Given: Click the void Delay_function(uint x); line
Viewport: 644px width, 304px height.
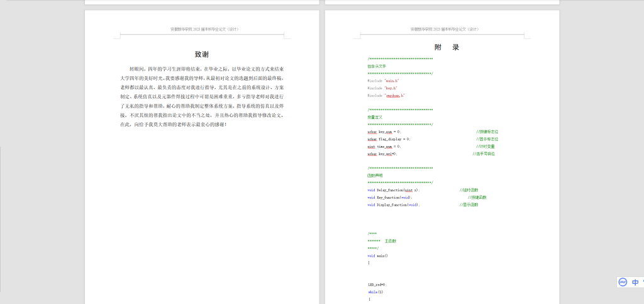Looking at the screenshot, I should coord(394,190).
